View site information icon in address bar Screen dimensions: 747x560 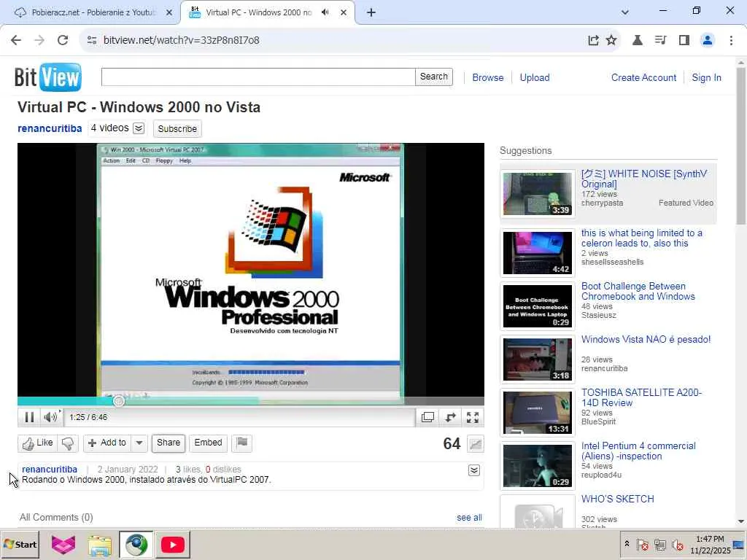coord(92,40)
